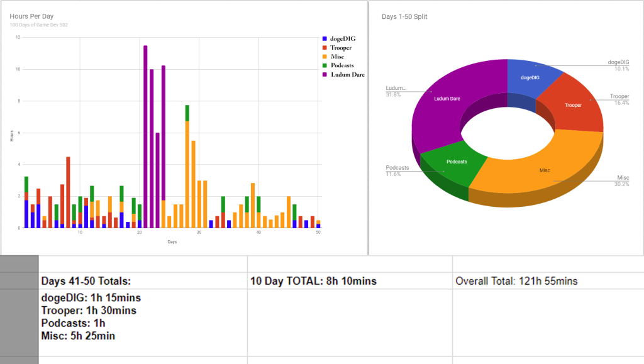
Task: Click the 'Trooper 16.4%' donut callout label
Action: coord(619,99)
